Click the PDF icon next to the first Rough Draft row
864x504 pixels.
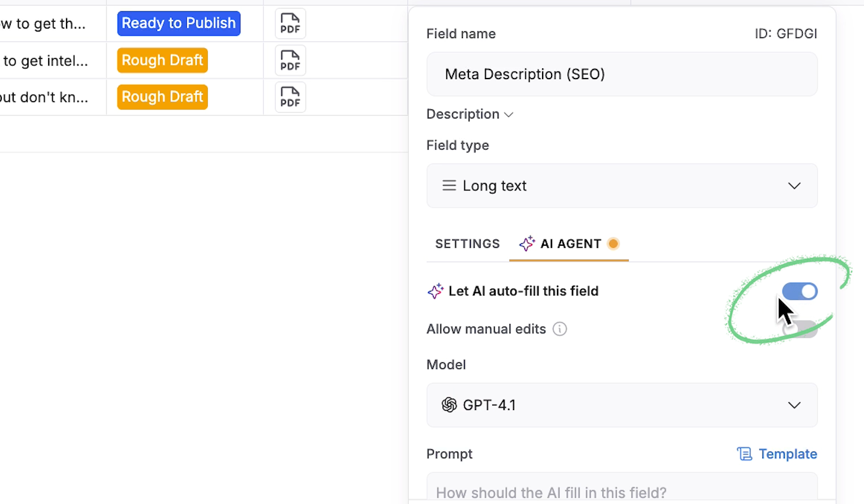290,60
